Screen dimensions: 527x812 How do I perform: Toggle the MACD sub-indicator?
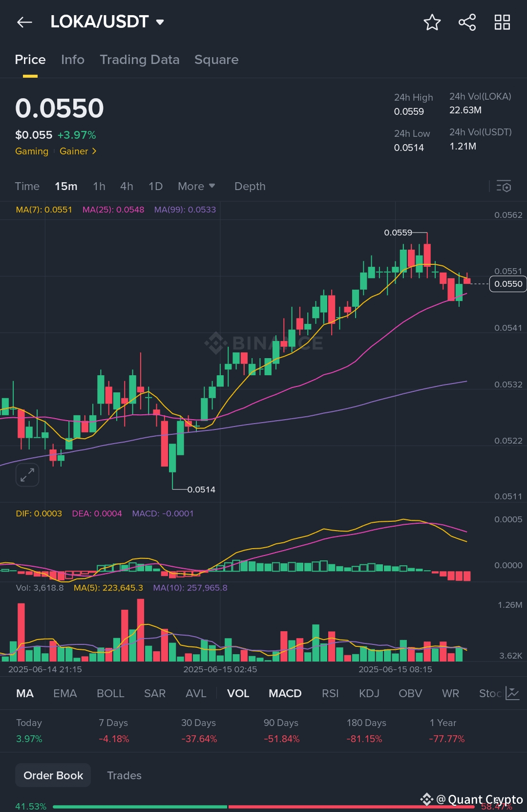tap(285, 693)
